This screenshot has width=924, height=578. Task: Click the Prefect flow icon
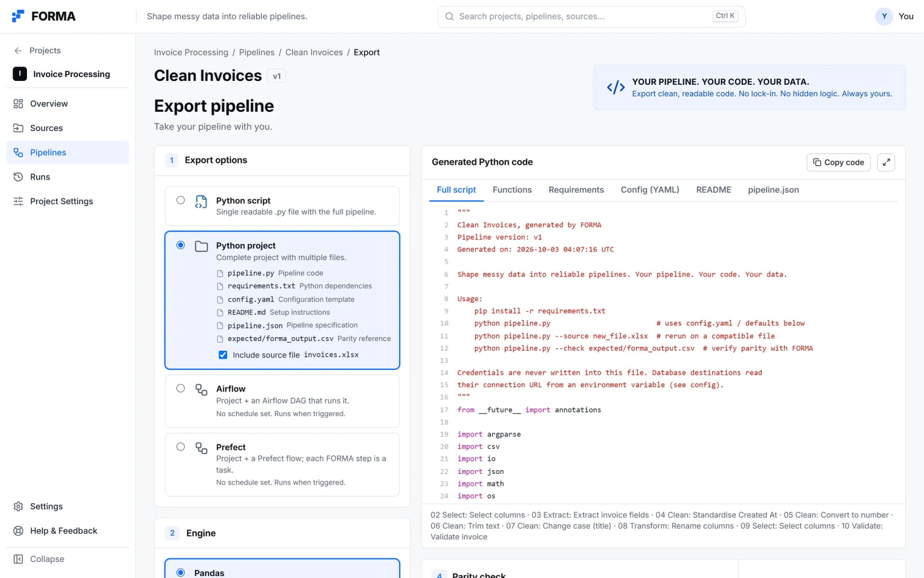click(201, 448)
